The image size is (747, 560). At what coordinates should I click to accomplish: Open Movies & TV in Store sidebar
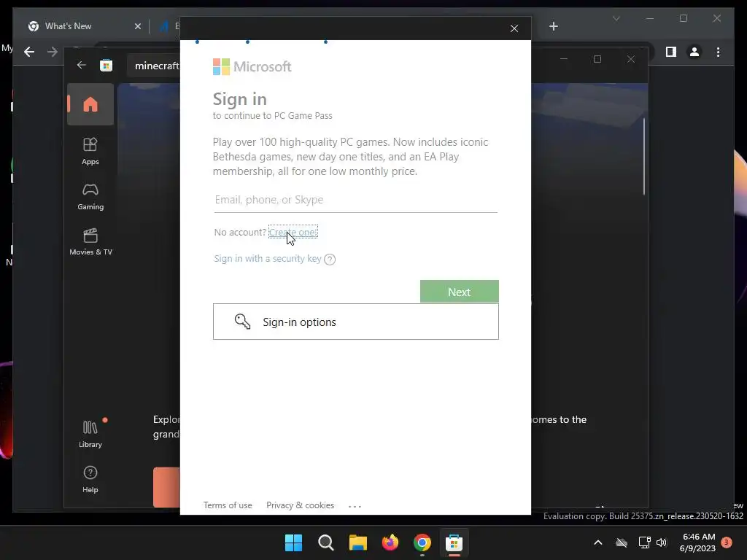coord(90,241)
